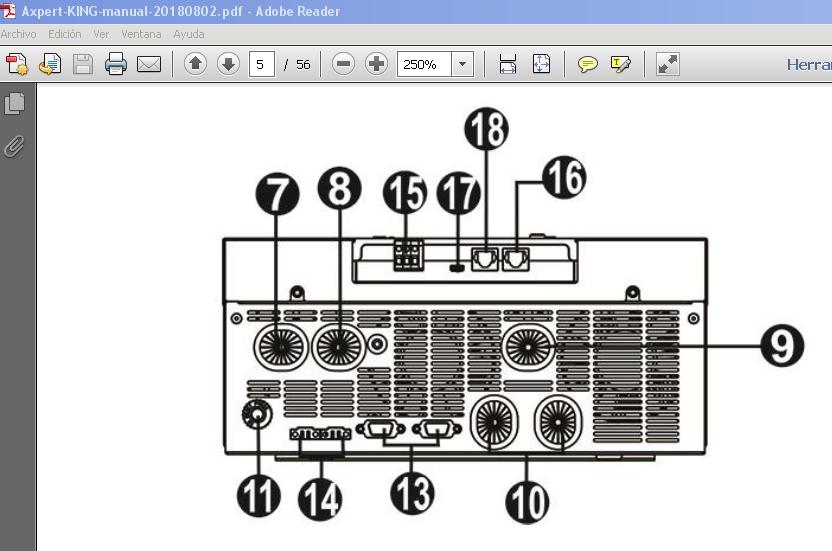Open the Archivo menu
The height and width of the screenshot is (551, 832).
coord(19,34)
